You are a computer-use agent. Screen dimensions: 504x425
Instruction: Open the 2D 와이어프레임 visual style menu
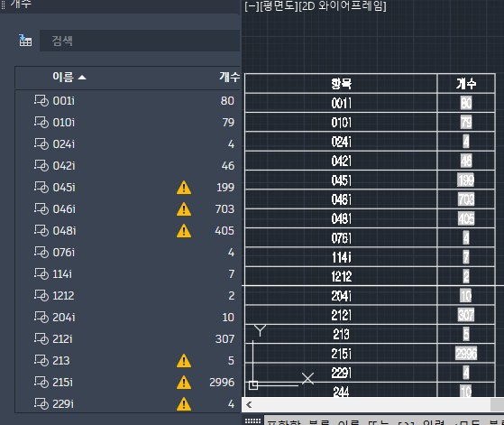[x=343, y=5]
